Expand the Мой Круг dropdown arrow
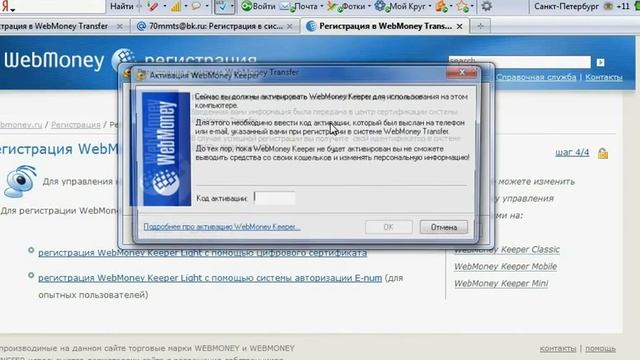The height and width of the screenshot is (360, 640). (430, 7)
